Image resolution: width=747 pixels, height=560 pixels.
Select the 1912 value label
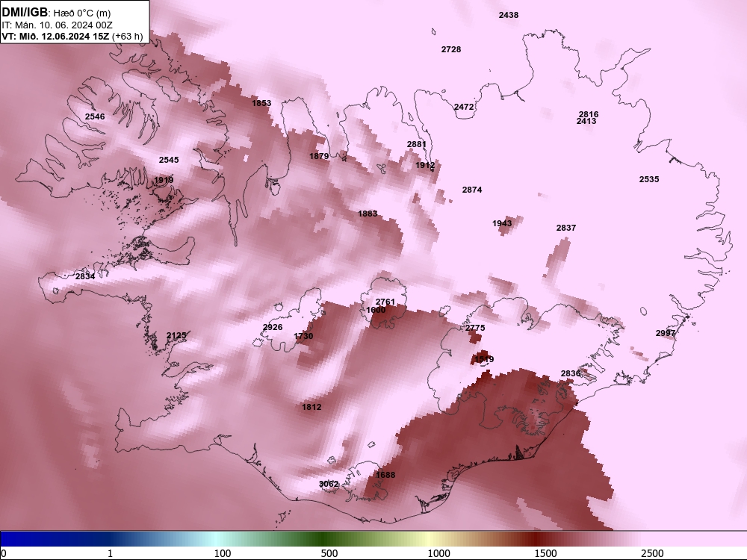tap(425, 165)
